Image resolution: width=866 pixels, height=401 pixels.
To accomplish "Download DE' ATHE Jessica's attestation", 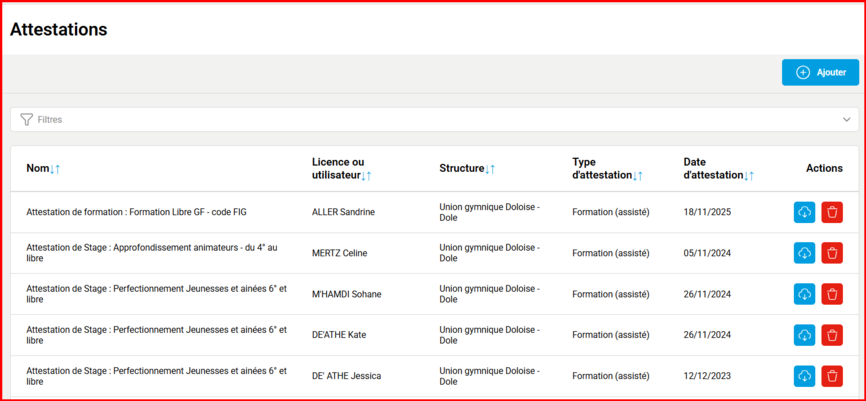I will pyautogui.click(x=804, y=376).
